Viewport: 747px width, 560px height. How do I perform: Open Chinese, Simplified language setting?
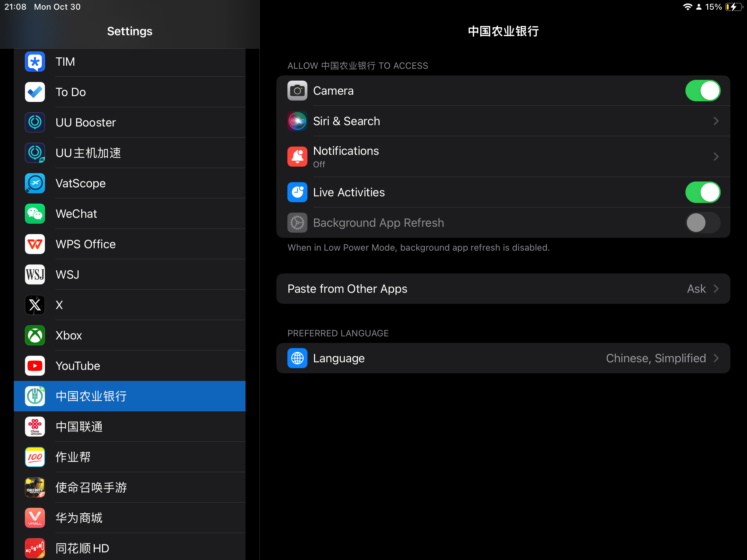click(656, 358)
